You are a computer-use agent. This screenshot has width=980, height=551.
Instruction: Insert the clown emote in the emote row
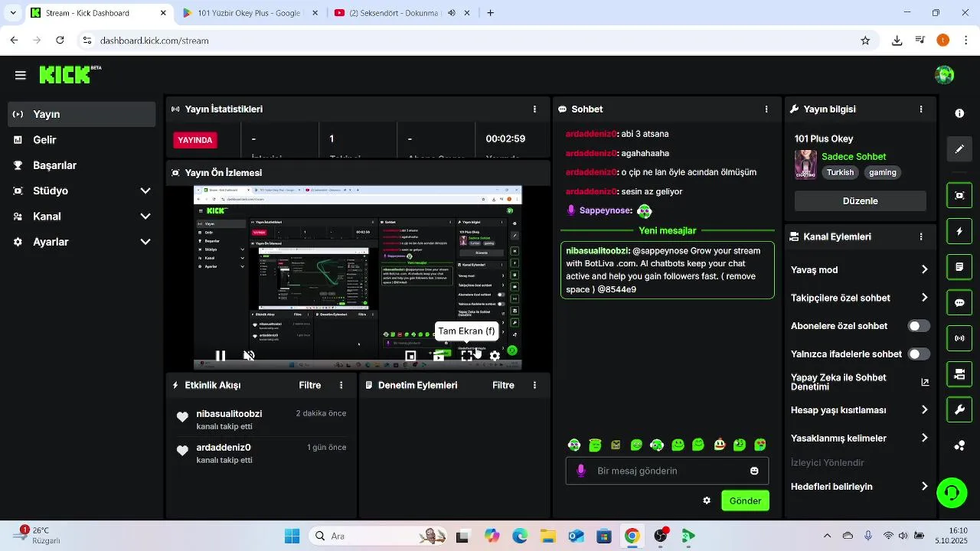point(719,445)
